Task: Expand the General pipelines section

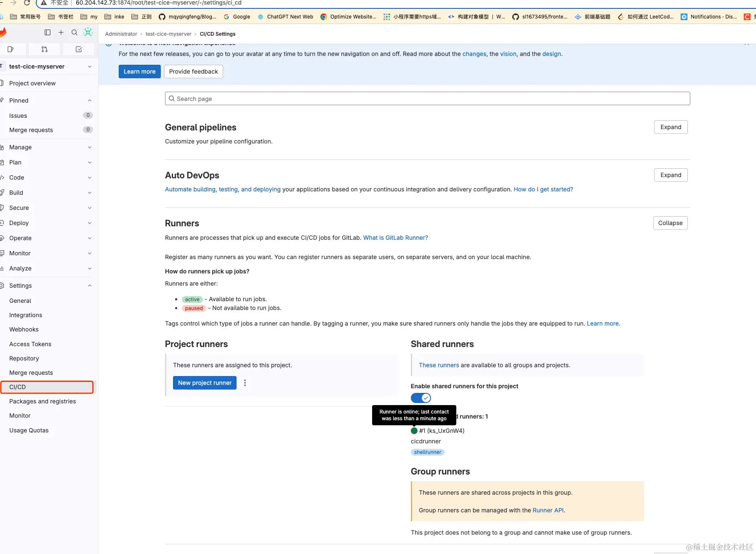Action: pos(671,127)
